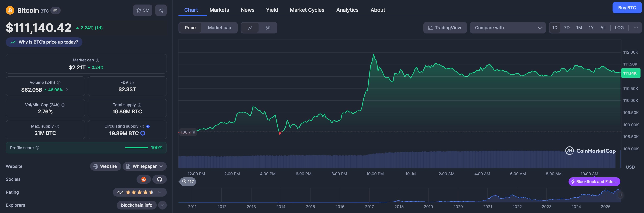644x213 pixels.
Task: Set chart range to 1Y
Action: coord(591,28)
